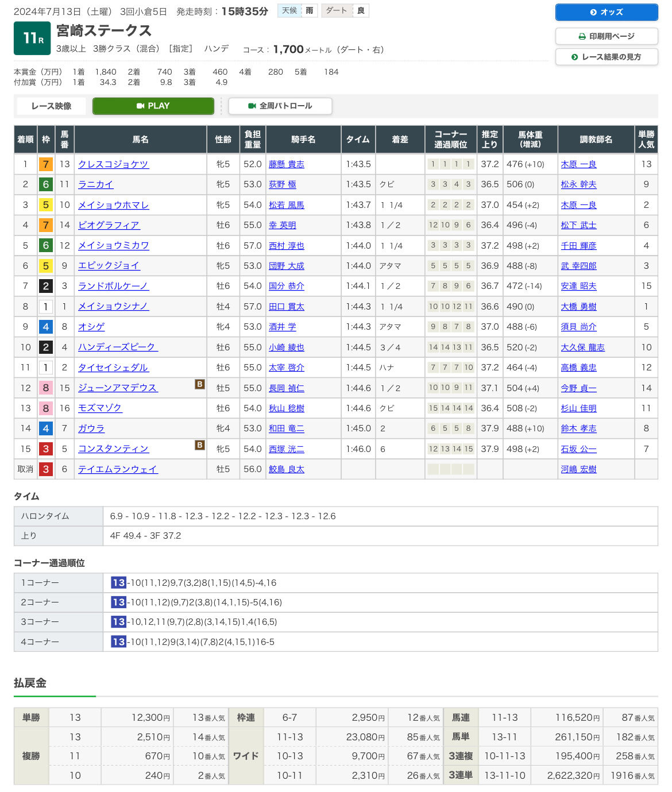Open horse モズマゾク page

coord(100,408)
